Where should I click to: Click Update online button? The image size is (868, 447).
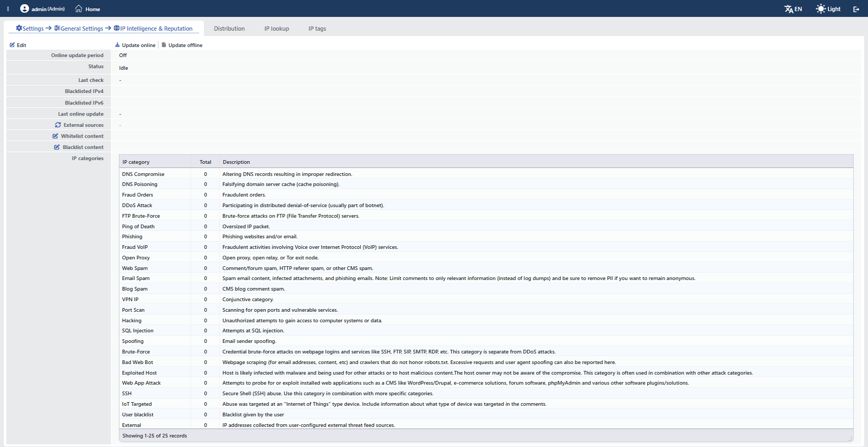tap(135, 45)
